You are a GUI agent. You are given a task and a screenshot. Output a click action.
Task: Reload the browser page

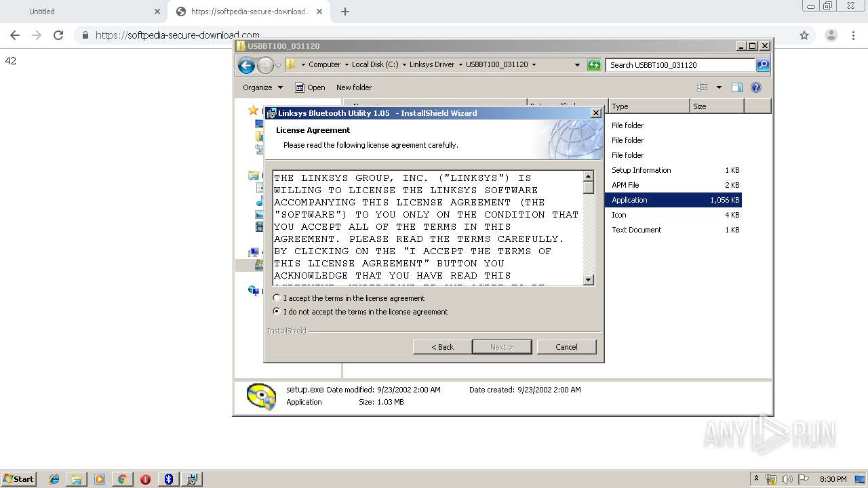pyautogui.click(x=58, y=35)
